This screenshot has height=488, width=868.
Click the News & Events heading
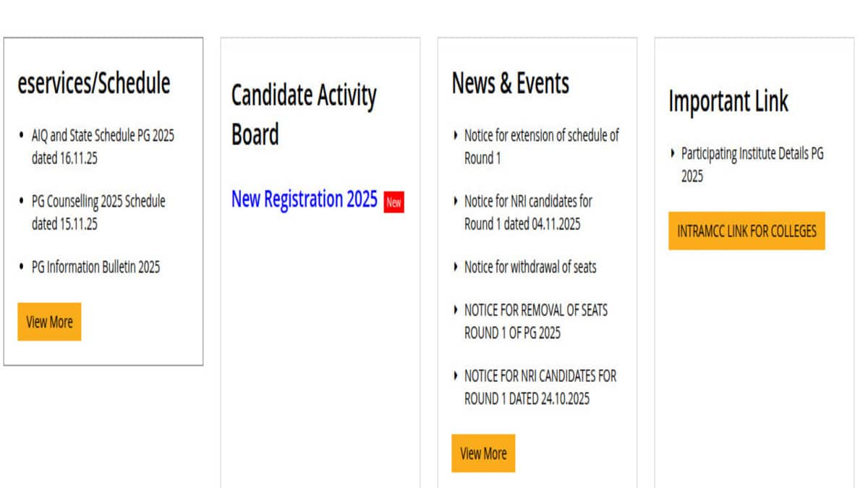511,83
